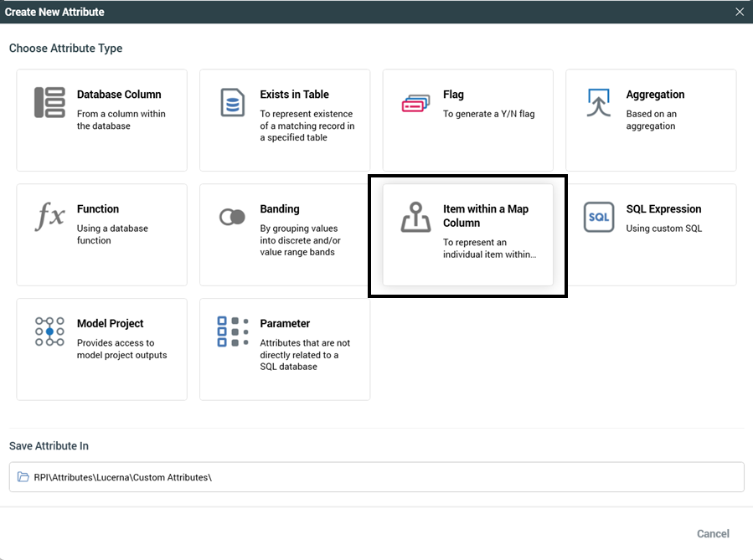
Task: Click the red Flag icon
Action: [415, 102]
